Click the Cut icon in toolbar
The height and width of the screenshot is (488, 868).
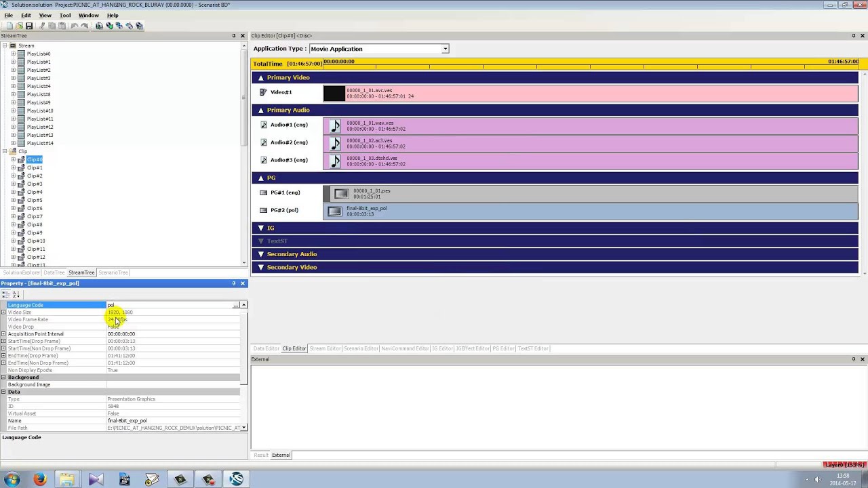pos(42,26)
